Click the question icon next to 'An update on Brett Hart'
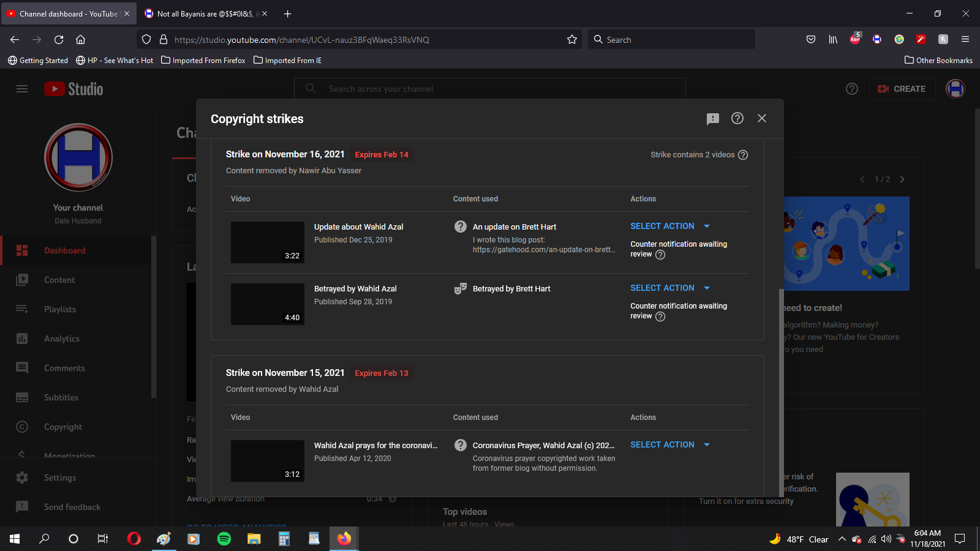Viewport: 980px width, 551px height. point(461,227)
